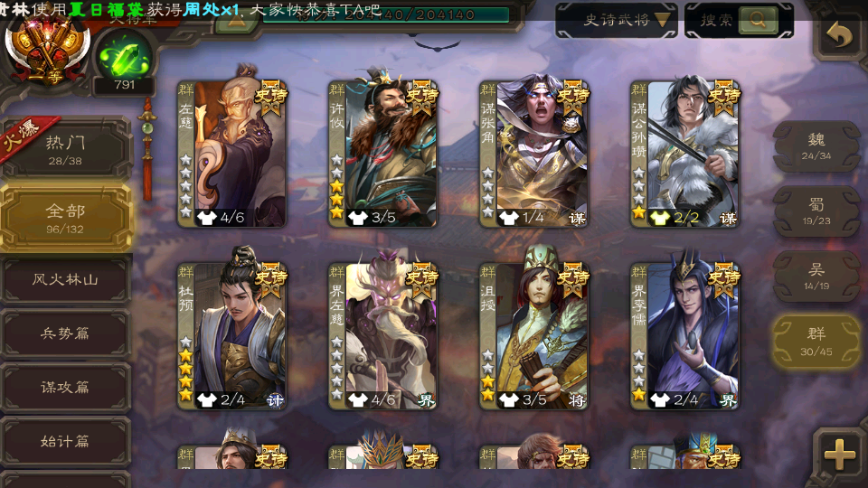Open the 热门 category tab
This screenshot has width=868, height=488.
click(x=65, y=149)
